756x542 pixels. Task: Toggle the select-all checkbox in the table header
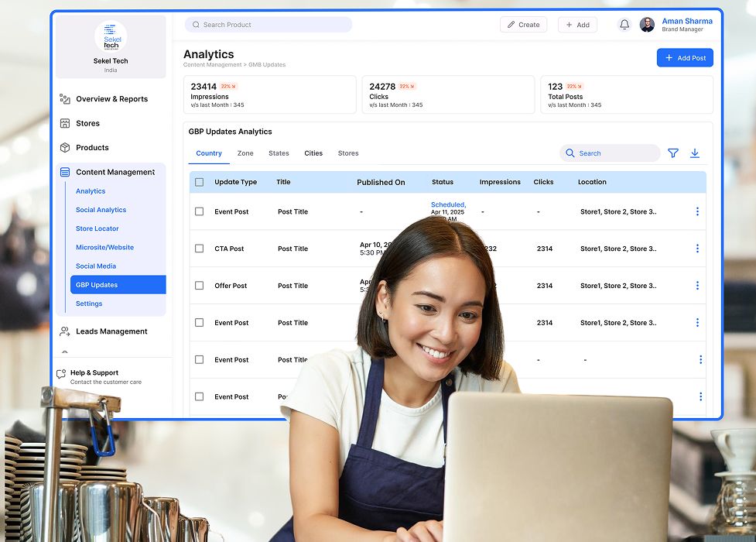199,181
